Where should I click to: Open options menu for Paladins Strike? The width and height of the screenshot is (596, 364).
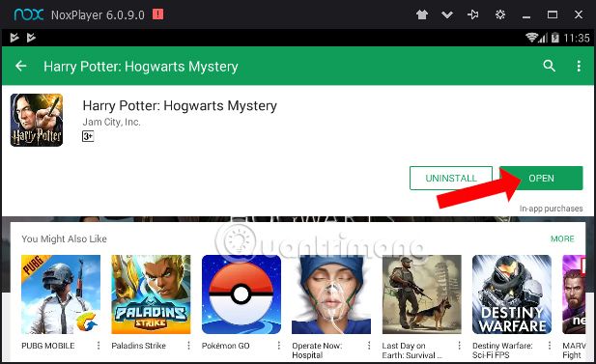point(188,346)
